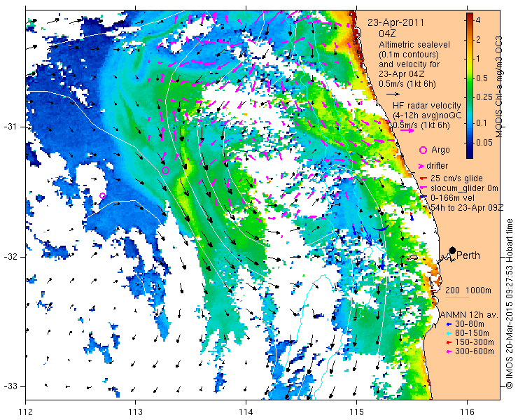Click the large magenta Argo float circle on the map

[166, 171]
